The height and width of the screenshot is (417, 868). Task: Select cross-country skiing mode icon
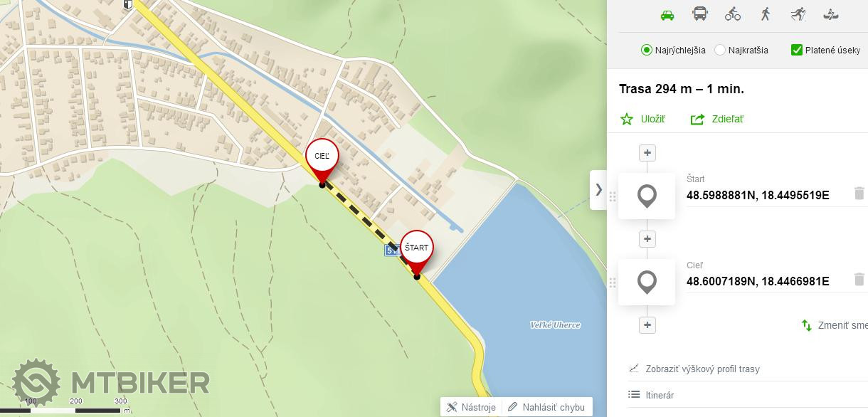[798, 14]
